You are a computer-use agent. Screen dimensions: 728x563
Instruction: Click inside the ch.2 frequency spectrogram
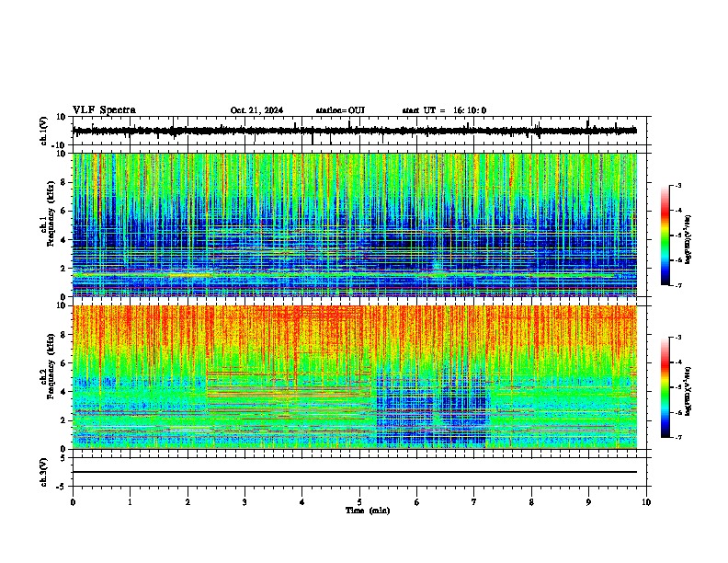[x=355, y=377]
